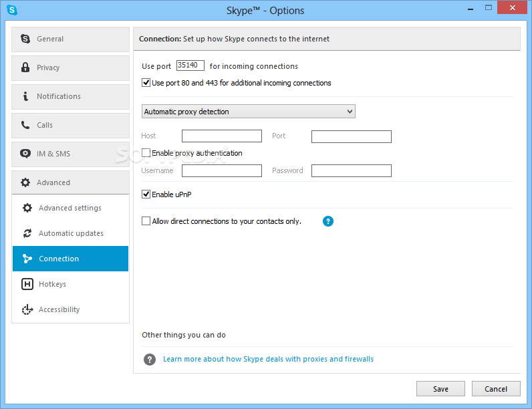Image resolution: width=532 pixels, height=409 pixels.
Task: Click the Privacy padlock icon
Action: pos(25,67)
